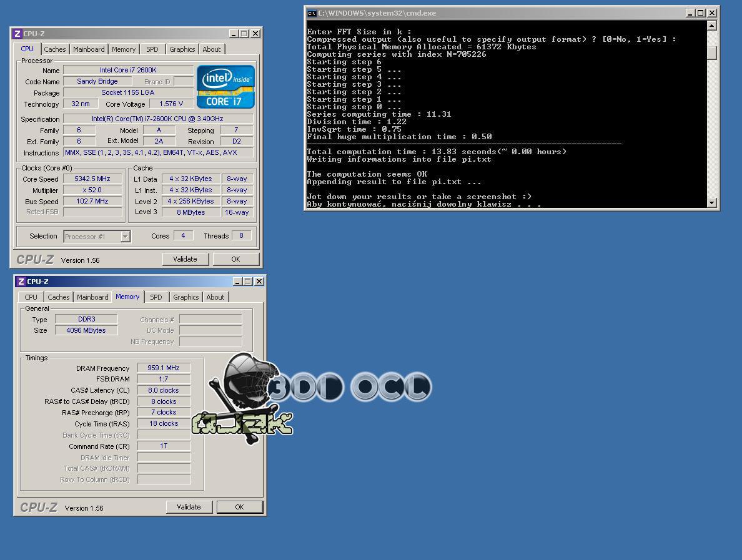Open About tab in lower CPU-Z window
The width and height of the screenshot is (742, 560).
coord(215,297)
